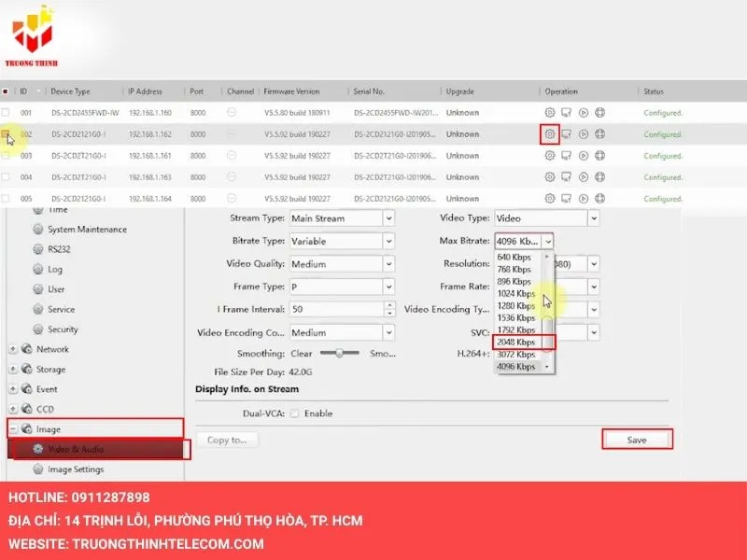Image resolution: width=747 pixels, height=560 pixels.
Task: Open the Copy to dialog
Action: pos(227,440)
